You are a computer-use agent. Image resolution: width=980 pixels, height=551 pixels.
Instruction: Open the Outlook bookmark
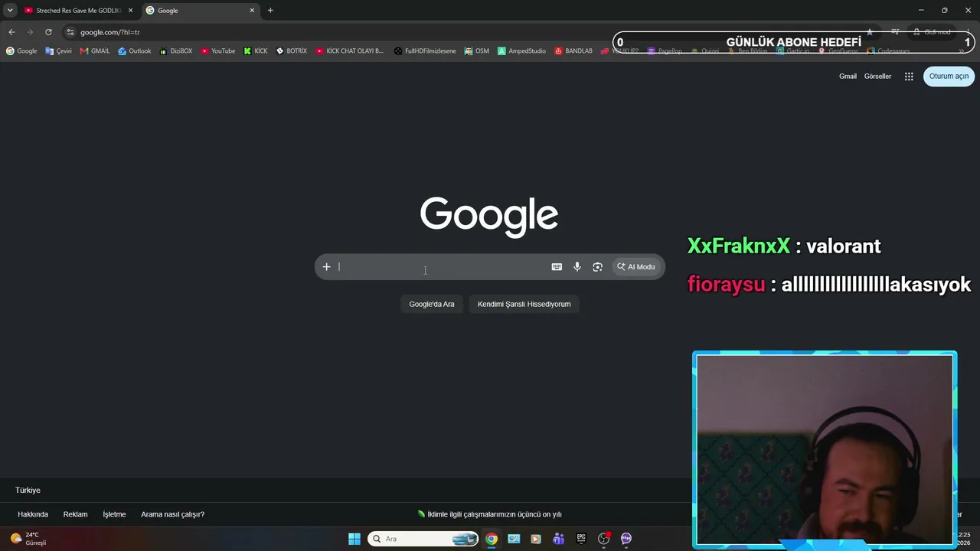(135, 51)
